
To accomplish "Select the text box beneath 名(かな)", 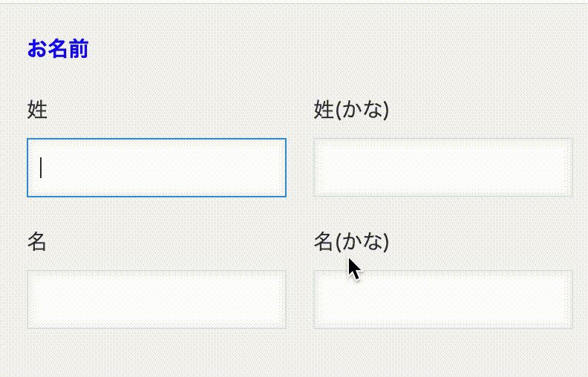I will point(443,299).
